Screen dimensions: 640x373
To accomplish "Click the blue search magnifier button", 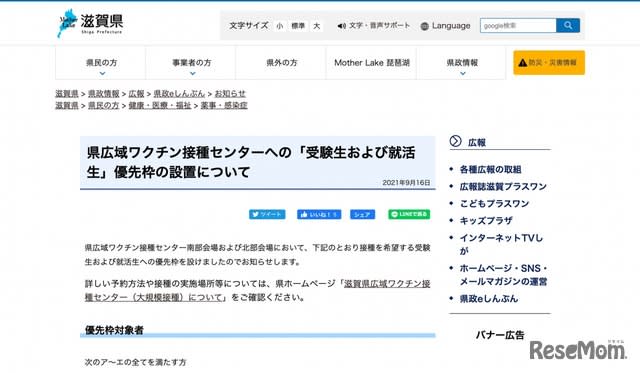I will coord(568,25).
